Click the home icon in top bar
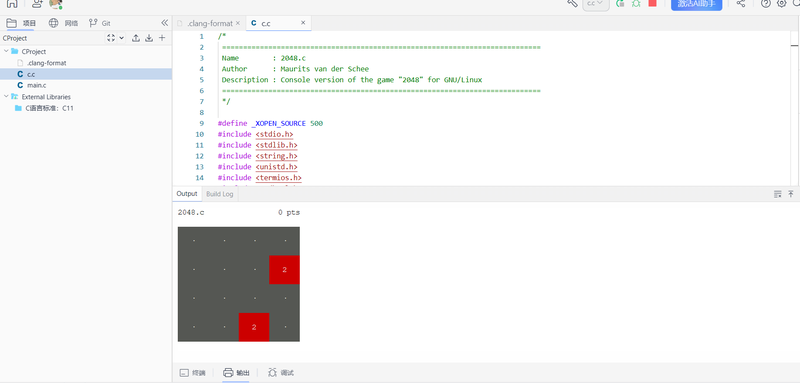Viewport: 800px width, 383px height. pyautogui.click(x=12, y=4)
